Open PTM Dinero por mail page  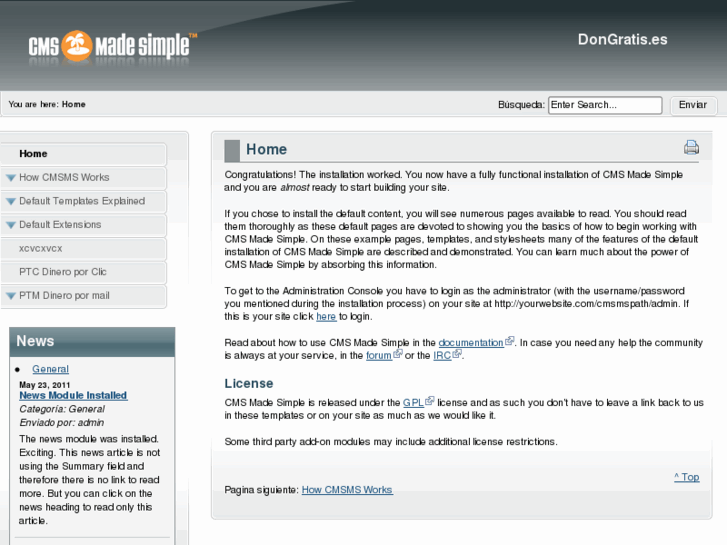pyautogui.click(x=83, y=296)
